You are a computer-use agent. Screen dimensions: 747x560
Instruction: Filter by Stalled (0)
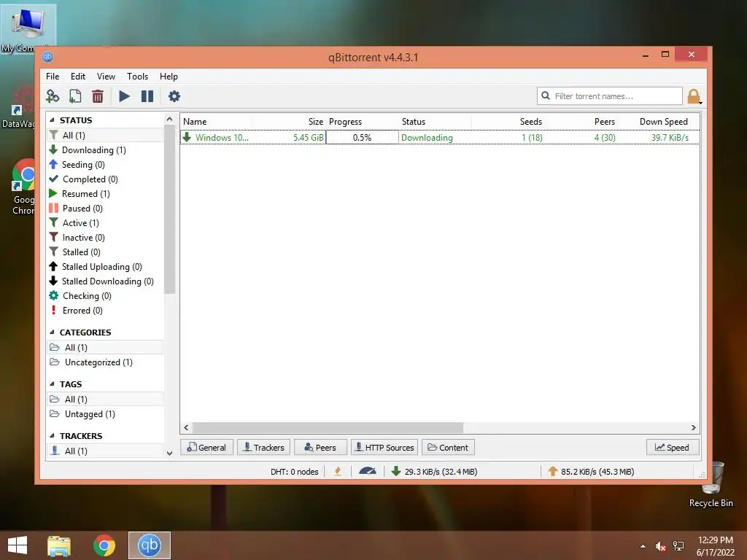click(x=105, y=252)
